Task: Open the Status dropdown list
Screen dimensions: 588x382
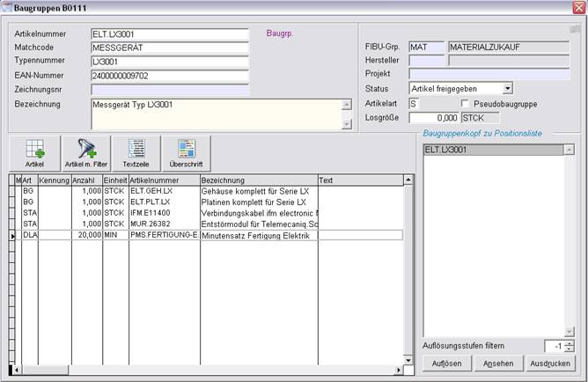Action: [507, 89]
